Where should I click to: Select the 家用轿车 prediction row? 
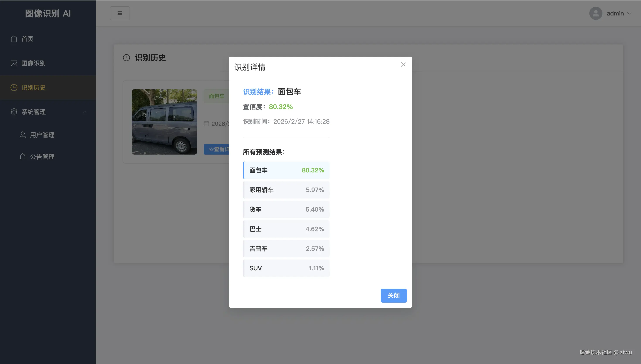[x=286, y=190]
